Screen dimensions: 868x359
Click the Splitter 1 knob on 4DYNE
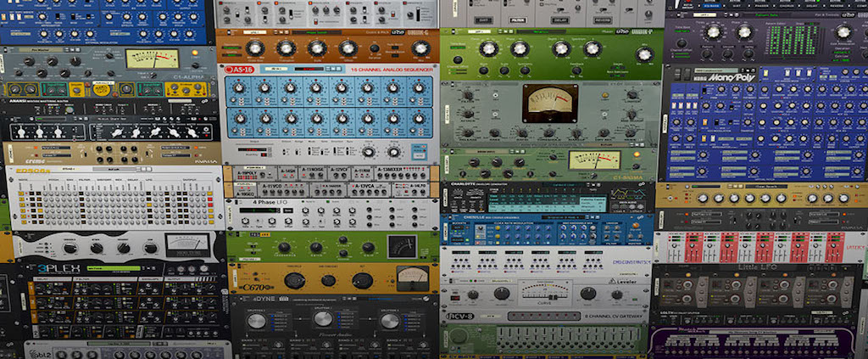256,321
